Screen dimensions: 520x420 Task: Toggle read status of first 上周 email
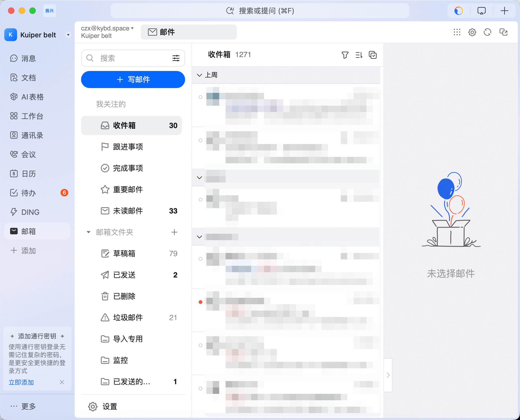201,97
